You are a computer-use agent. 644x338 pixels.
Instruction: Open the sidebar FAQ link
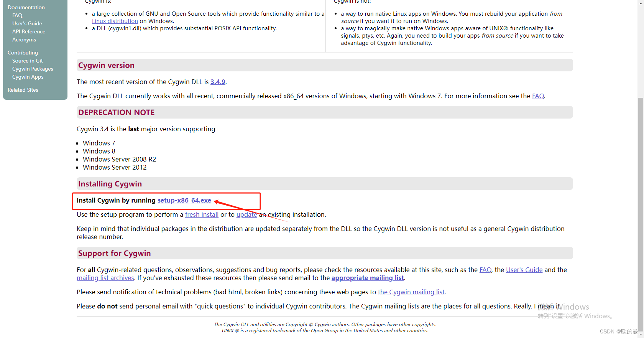(17, 15)
